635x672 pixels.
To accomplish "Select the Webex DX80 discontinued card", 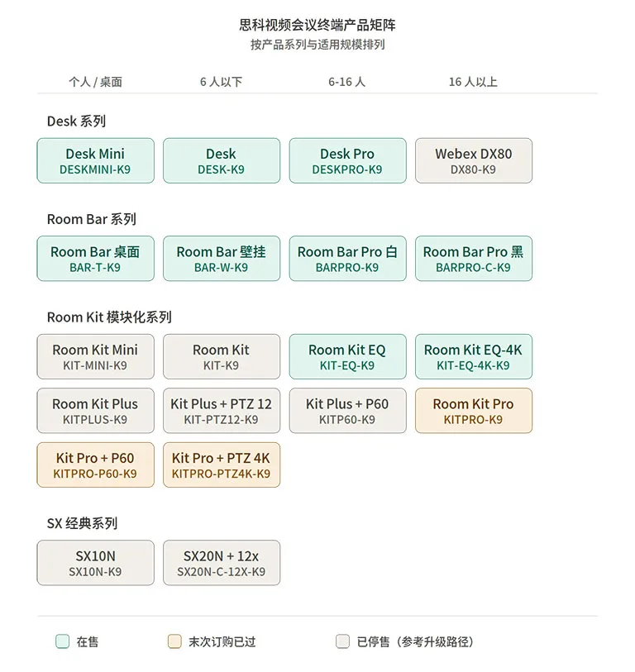I will pos(474,160).
